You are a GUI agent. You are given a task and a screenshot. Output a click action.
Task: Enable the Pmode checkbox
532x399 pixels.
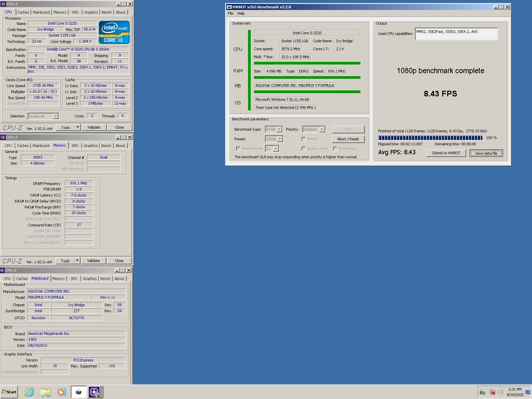[304, 139]
